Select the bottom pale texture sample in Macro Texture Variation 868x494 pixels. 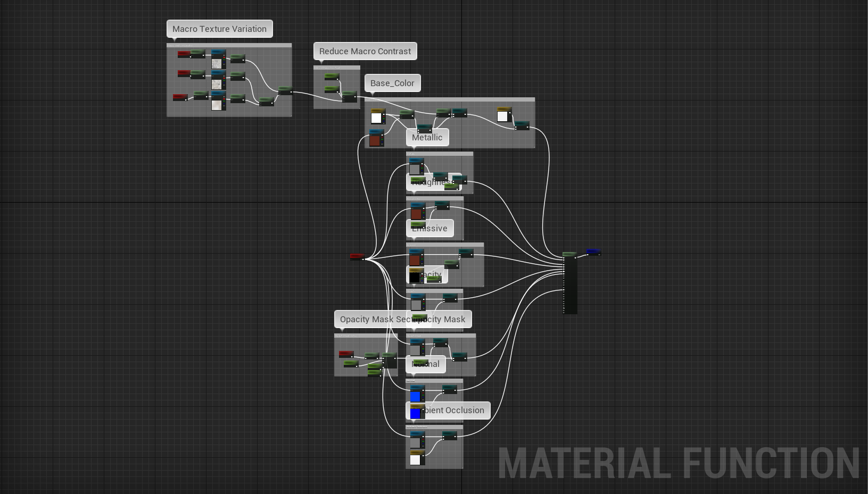(x=218, y=101)
